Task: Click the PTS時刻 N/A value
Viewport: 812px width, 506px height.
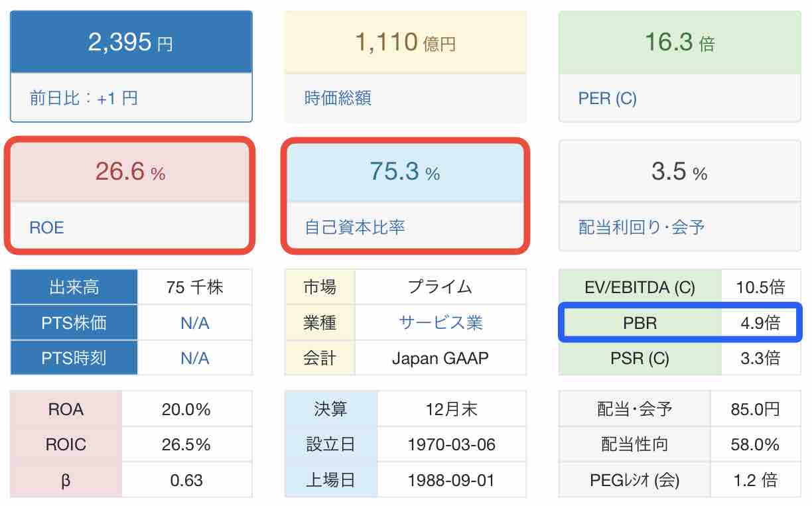Action: (195, 358)
